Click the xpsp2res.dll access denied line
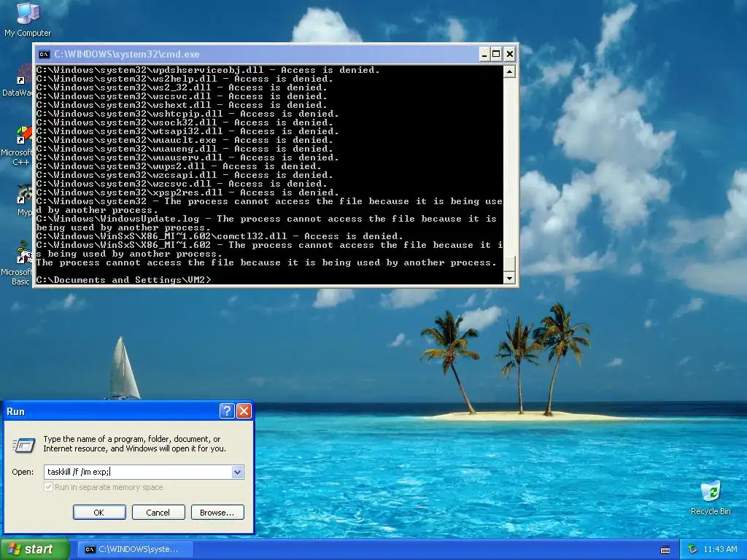 tap(187, 192)
